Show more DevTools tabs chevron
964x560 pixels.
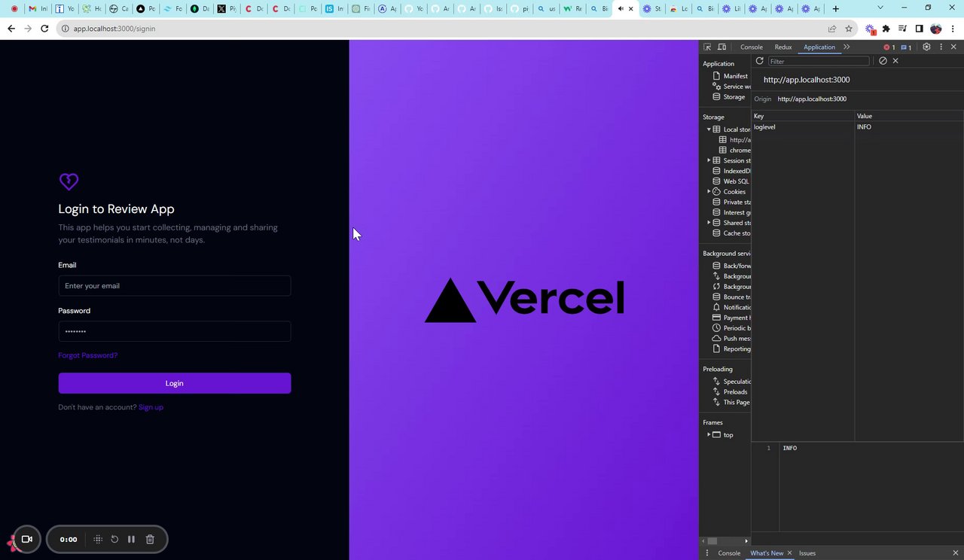[847, 47]
